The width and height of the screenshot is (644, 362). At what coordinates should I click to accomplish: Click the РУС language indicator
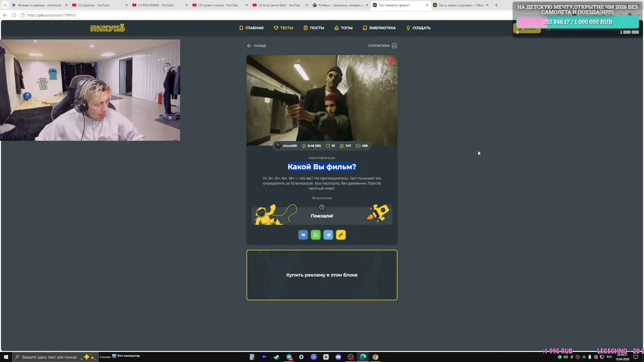point(609,357)
